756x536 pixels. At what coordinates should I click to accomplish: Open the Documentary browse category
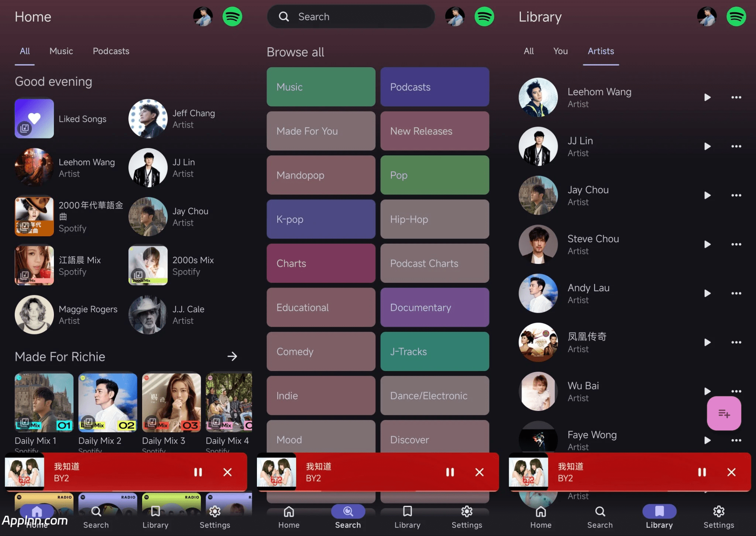pyautogui.click(x=434, y=307)
